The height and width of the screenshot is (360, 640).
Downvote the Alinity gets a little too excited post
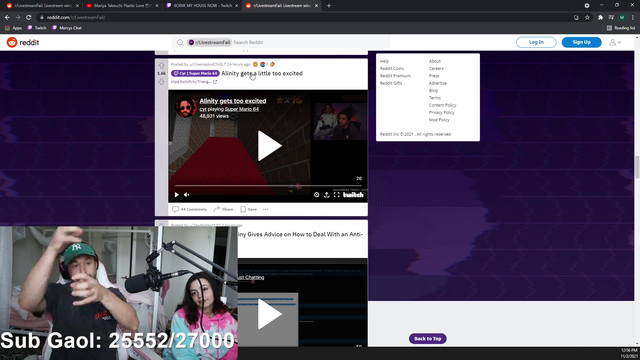click(162, 82)
